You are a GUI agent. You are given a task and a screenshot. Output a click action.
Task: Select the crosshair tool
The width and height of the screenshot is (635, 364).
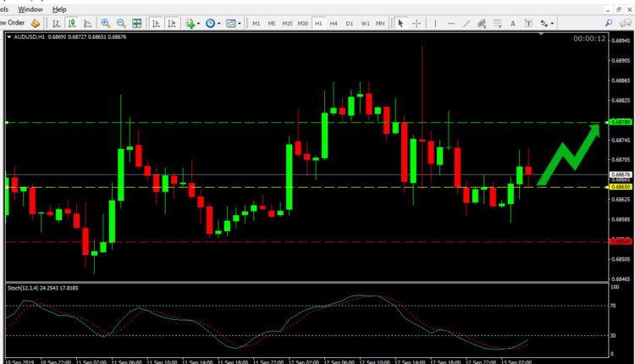point(417,24)
